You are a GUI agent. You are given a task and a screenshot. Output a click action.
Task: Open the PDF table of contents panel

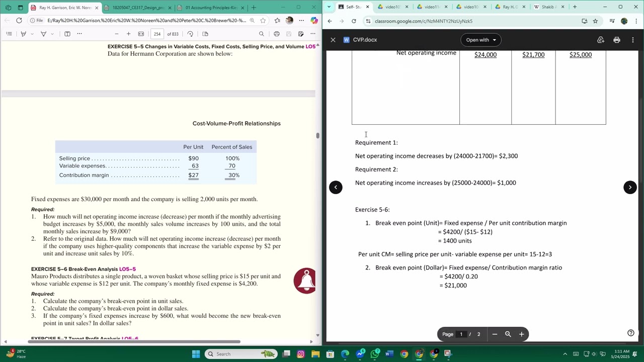coord(9,34)
